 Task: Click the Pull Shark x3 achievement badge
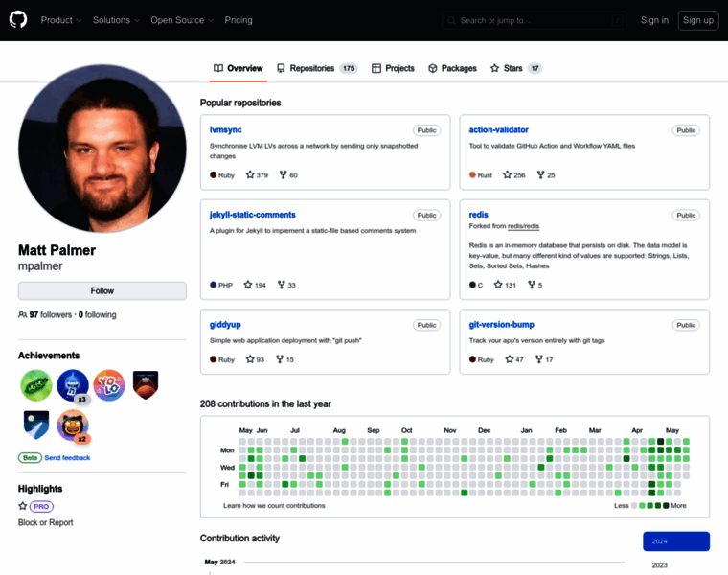pyautogui.click(x=73, y=385)
